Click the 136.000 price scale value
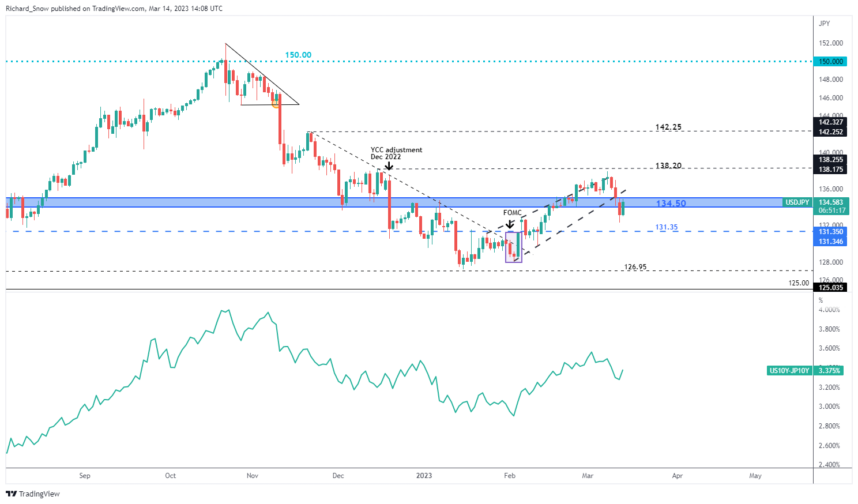 (831, 189)
